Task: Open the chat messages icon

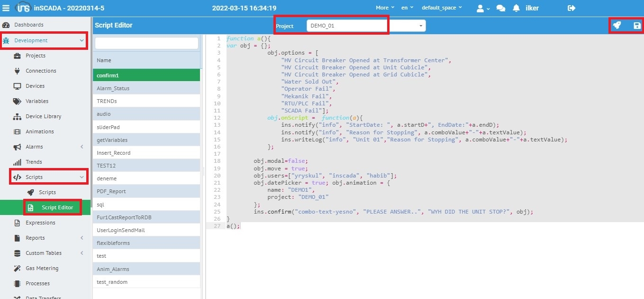Action: coord(500,8)
